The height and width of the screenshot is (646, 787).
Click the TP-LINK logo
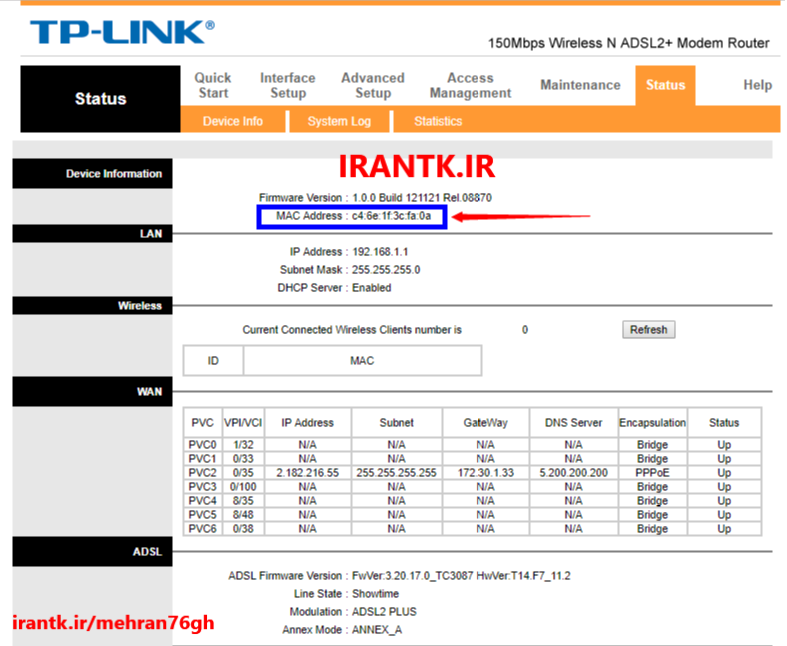(x=122, y=32)
